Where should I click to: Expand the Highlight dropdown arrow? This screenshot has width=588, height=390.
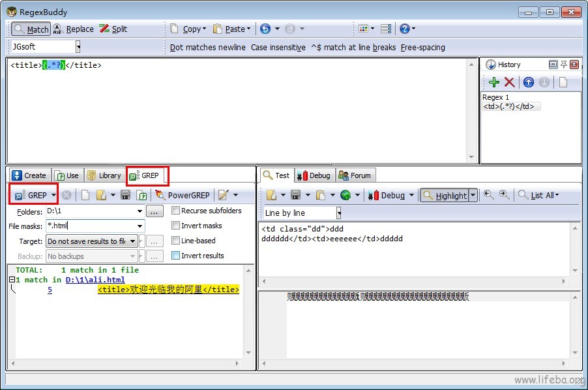coord(473,195)
